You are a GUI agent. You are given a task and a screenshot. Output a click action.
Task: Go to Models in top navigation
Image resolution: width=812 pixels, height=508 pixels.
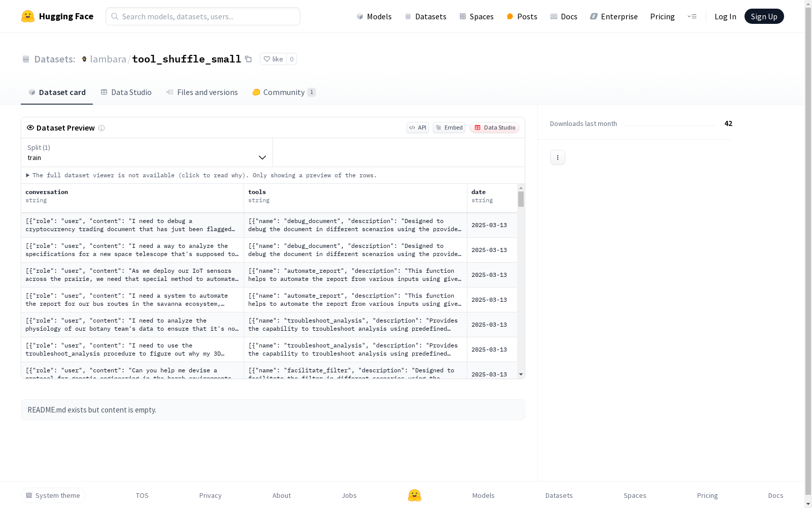(x=374, y=16)
